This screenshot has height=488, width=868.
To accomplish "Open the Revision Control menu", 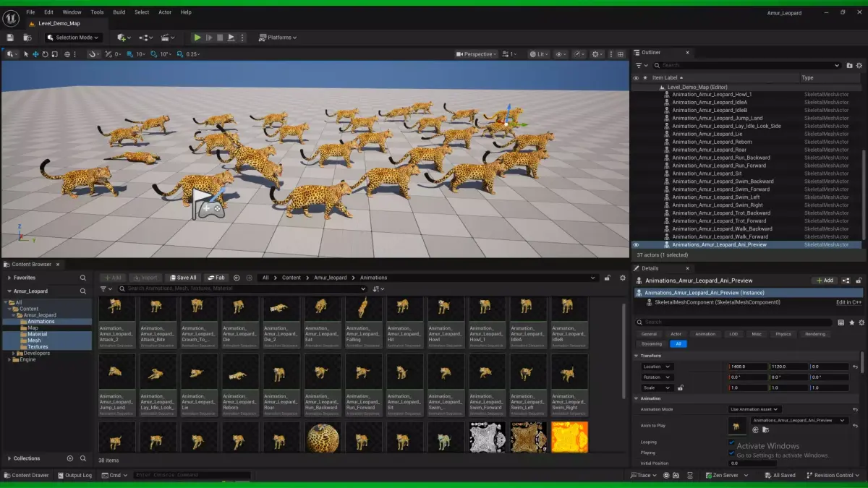I will [x=833, y=475].
